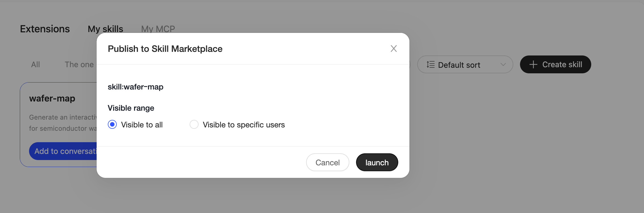
Task: Open the wafer-map skill card title
Action: [x=52, y=98]
